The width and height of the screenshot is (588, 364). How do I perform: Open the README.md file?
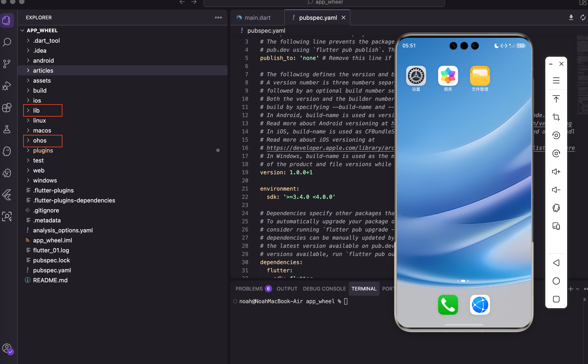pos(50,280)
